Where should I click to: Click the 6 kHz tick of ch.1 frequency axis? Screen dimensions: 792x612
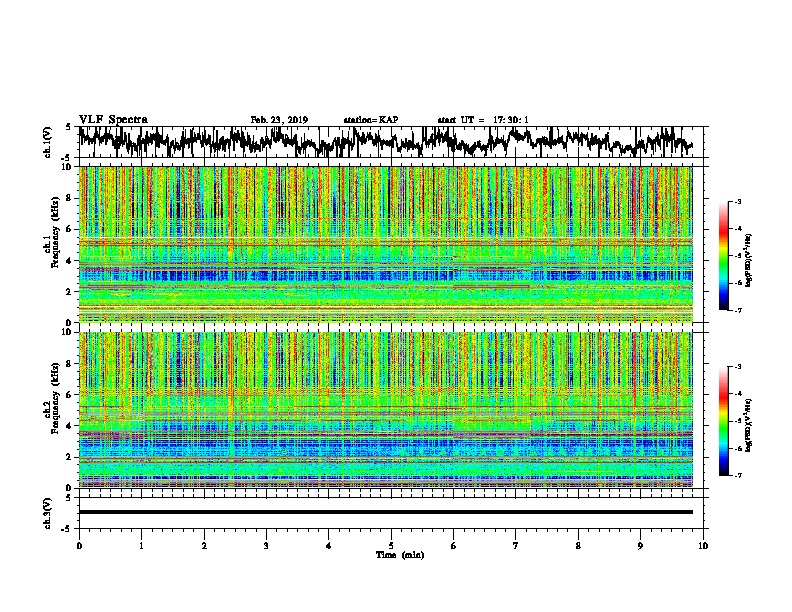[69, 230]
